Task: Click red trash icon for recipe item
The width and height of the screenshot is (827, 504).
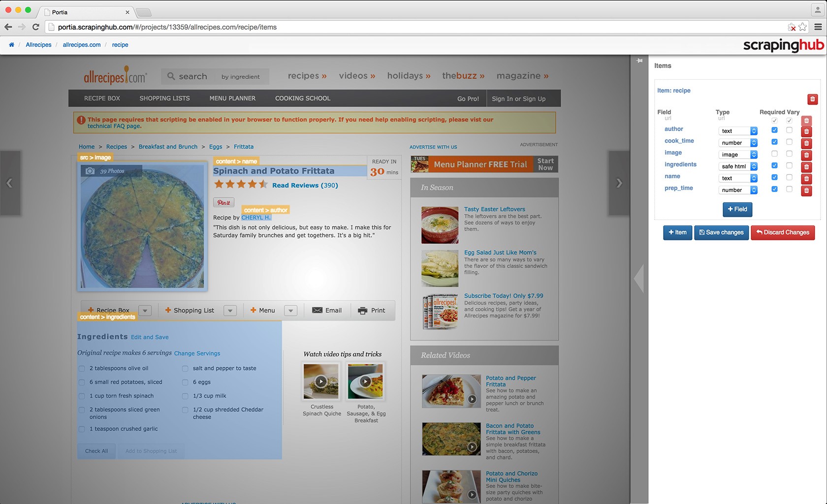Action: [812, 99]
